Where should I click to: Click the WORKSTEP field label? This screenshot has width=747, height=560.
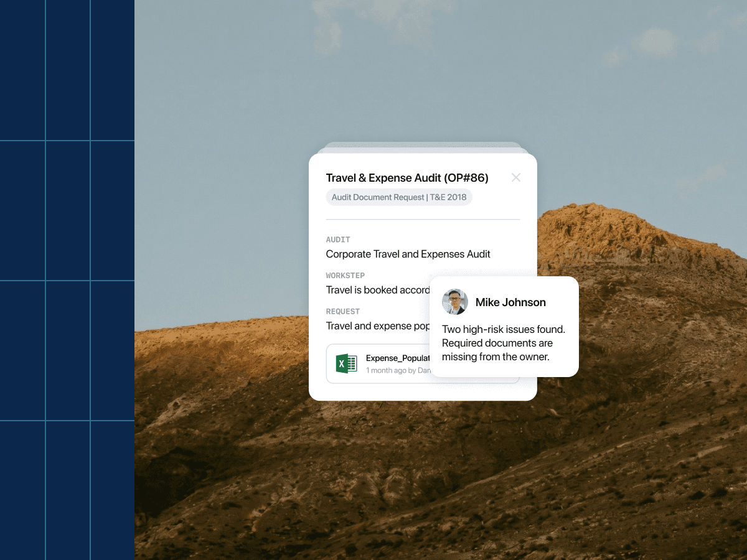[x=345, y=276]
